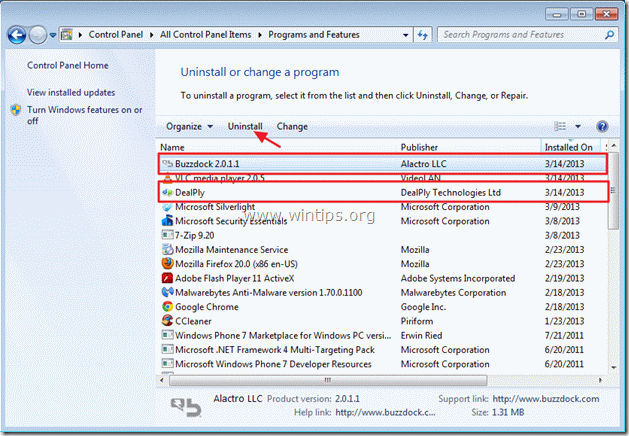The image size is (629, 436).
Task: Expand arrow after All Control Panel Items breadcrumb
Action: 260,35
